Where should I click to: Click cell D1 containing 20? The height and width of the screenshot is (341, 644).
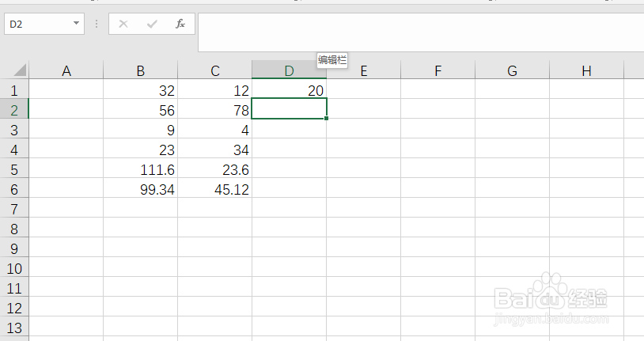click(x=289, y=89)
